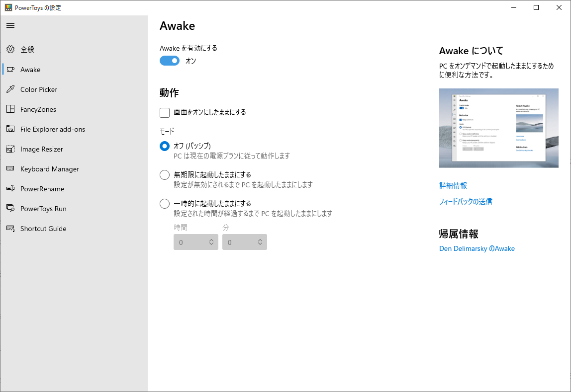Select オフ (パッシブ) radio option
Screen dimensions: 571x392
point(165,146)
